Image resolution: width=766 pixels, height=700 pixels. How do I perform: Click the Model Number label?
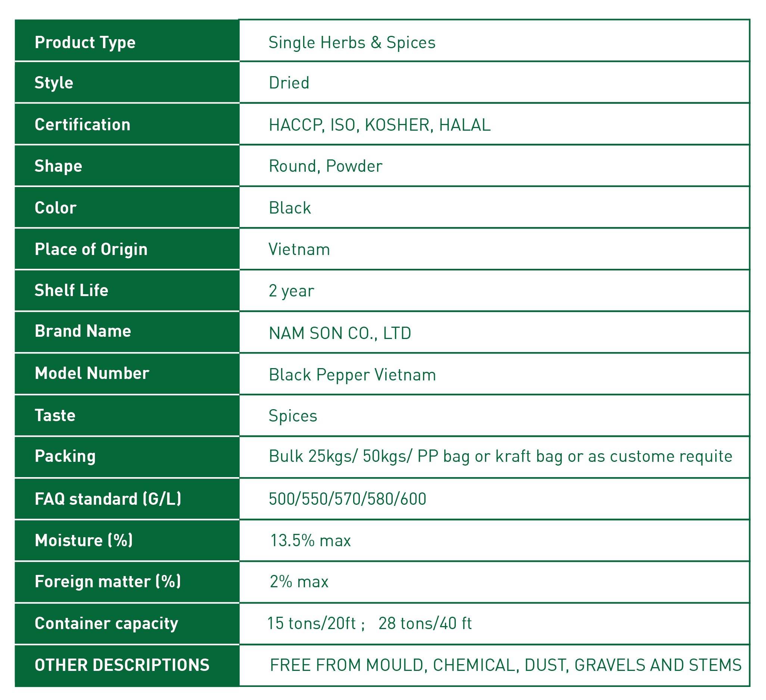(x=92, y=373)
